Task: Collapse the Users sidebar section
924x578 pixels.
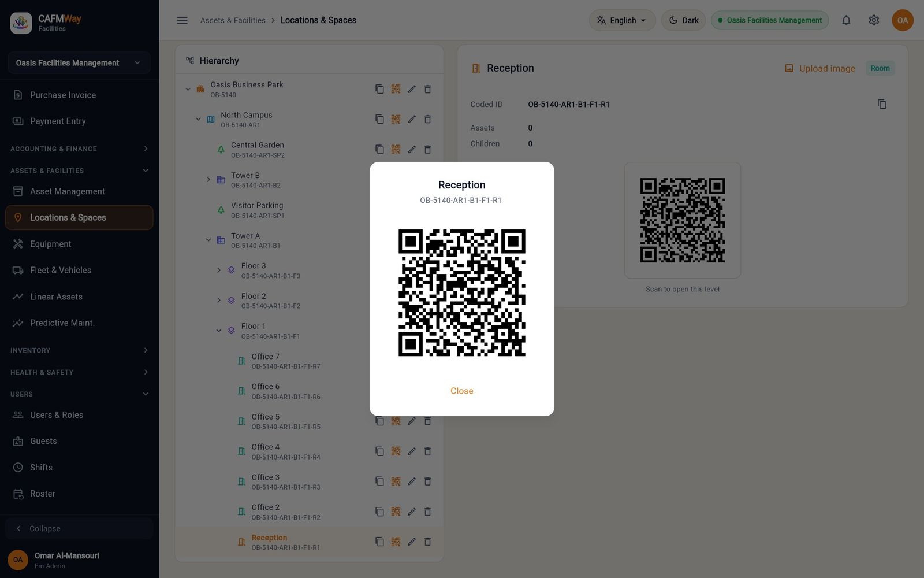Action: pyautogui.click(x=79, y=394)
